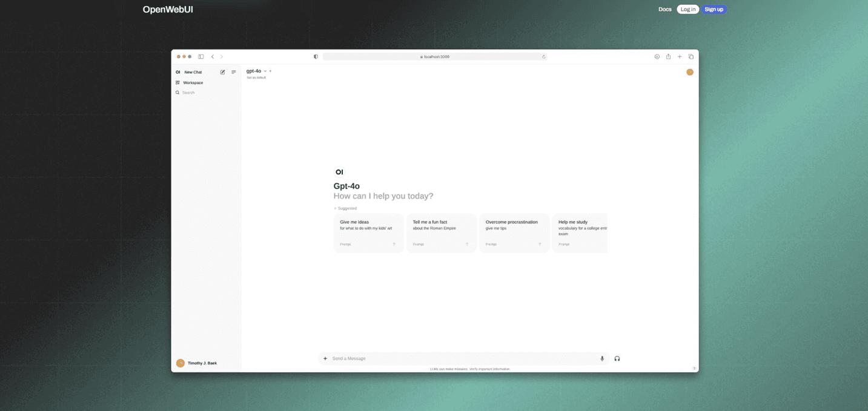Open the OpenWebUI header menu

167,9
